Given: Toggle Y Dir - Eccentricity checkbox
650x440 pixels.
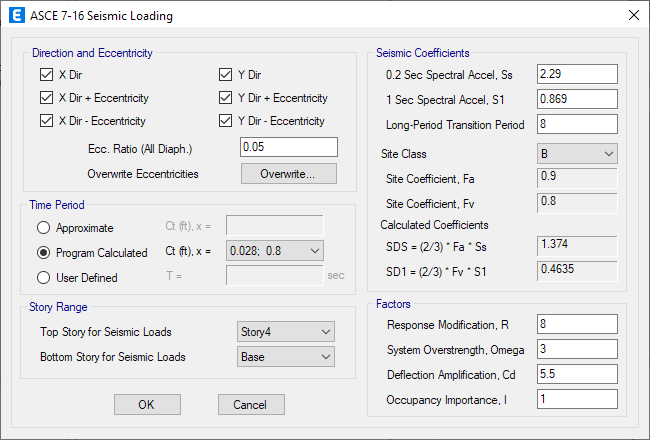Looking at the screenshot, I should click(226, 121).
